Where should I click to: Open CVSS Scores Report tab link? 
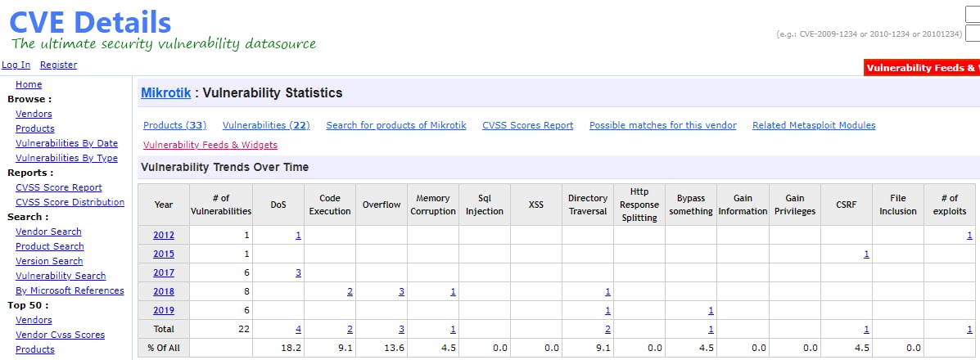[x=527, y=125]
